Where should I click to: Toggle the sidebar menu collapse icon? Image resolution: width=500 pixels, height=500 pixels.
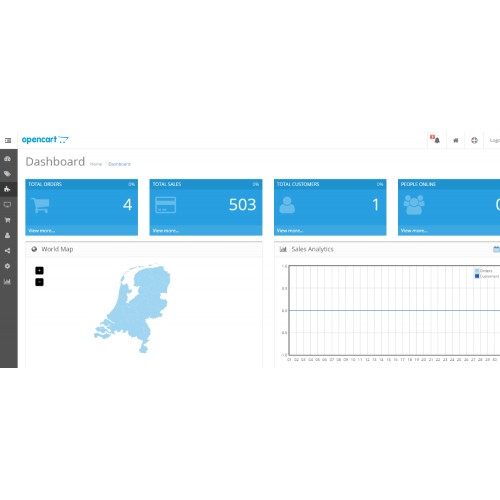tap(8, 140)
